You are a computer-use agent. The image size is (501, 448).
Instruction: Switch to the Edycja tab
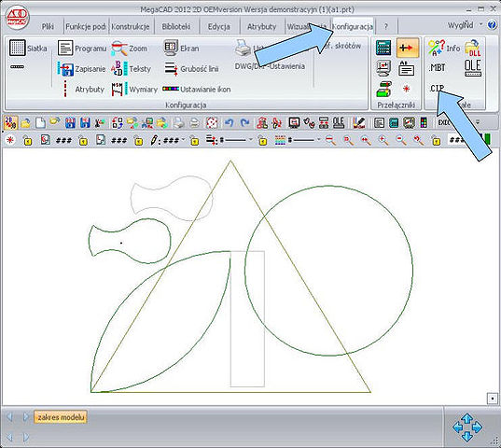pyautogui.click(x=219, y=26)
